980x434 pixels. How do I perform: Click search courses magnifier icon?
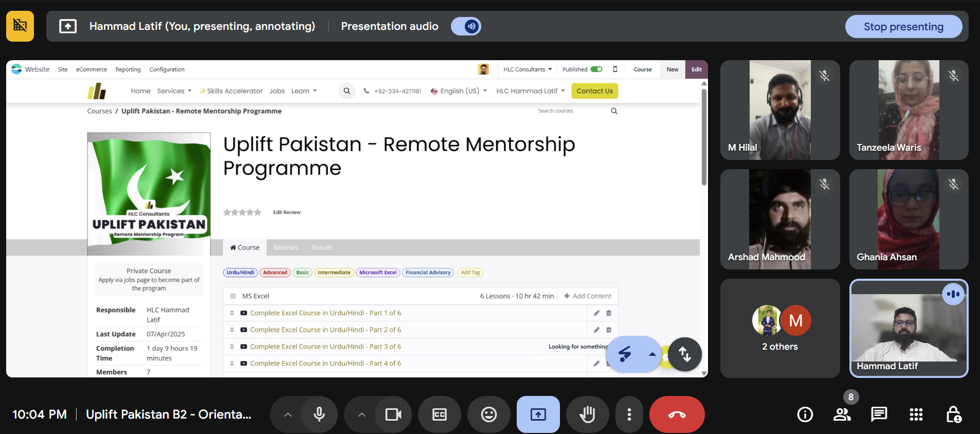pyautogui.click(x=614, y=111)
